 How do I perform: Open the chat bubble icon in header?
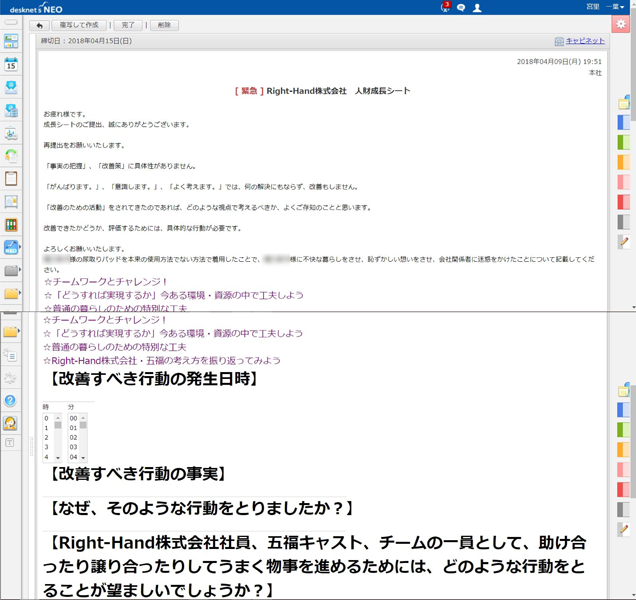point(461,7)
